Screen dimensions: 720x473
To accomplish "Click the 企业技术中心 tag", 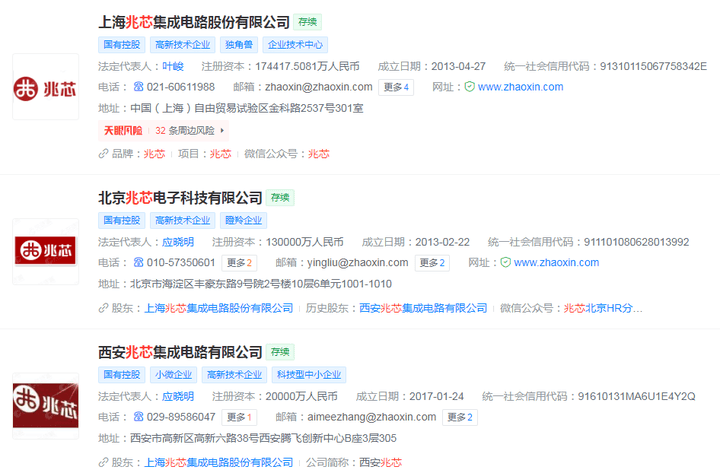I will coord(295,45).
